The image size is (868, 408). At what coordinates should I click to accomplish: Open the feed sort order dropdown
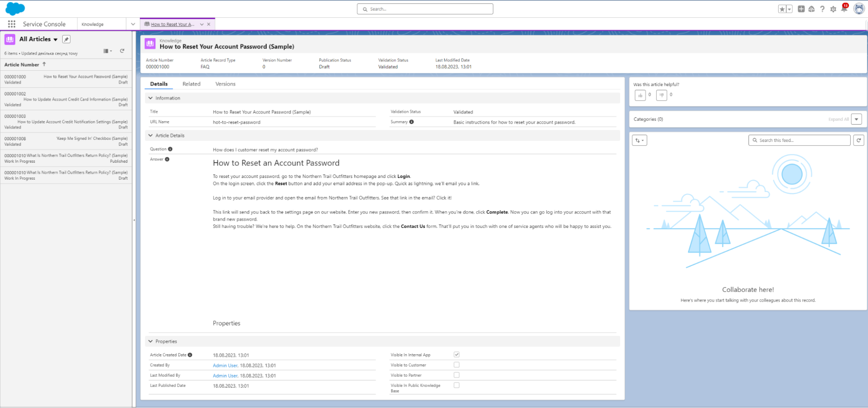pyautogui.click(x=639, y=140)
